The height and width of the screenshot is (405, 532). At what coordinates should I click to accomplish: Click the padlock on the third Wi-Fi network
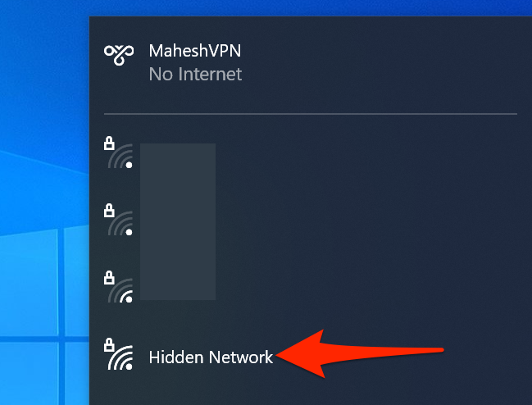point(109,277)
